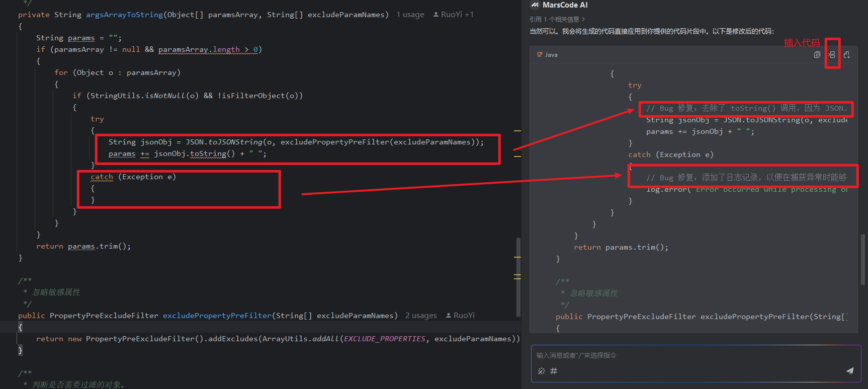Viewport: 868px width, 389px height.
Task: Click the MarsCode AI logo icon
Action: (x=535, y=5)
